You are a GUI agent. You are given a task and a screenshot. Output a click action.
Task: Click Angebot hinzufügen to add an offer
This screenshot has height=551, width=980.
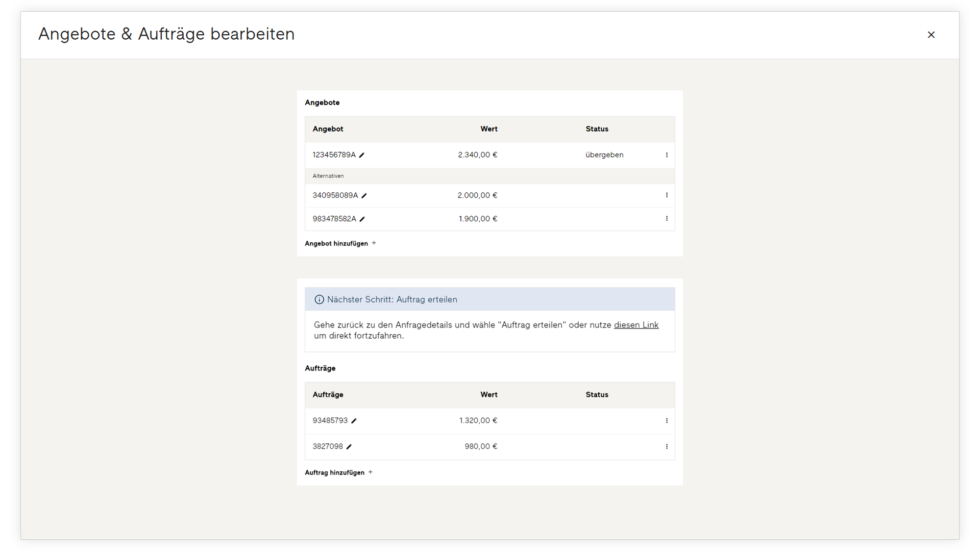(x=336, y=243)
